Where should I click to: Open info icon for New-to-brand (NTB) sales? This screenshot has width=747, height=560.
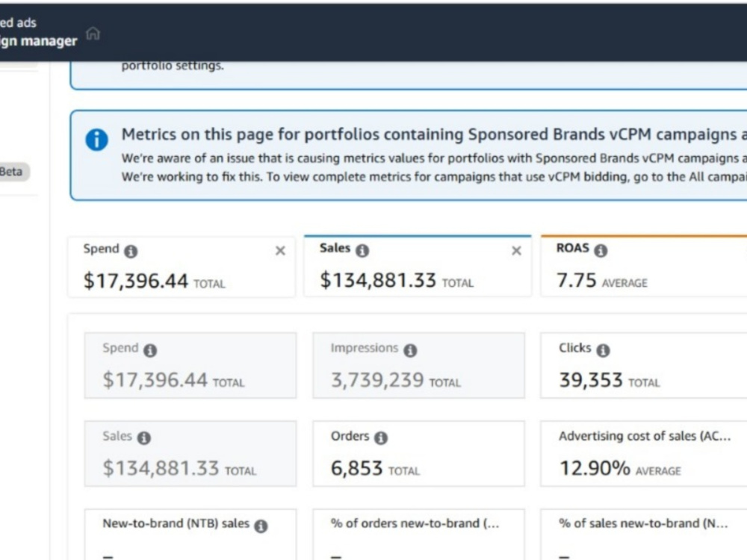261,526
